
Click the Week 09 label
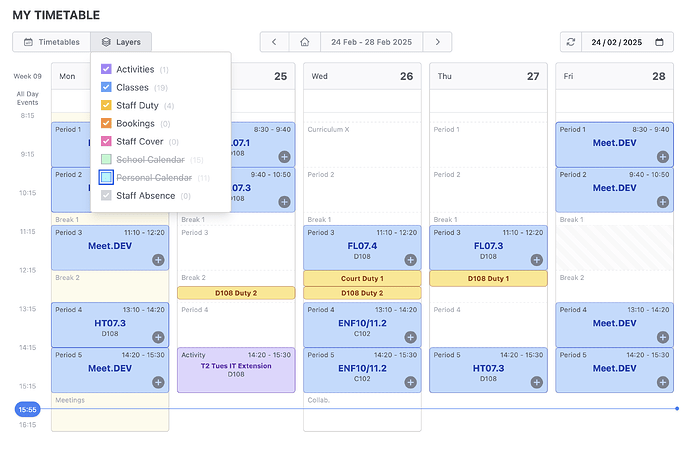click(x=27, y=76)
